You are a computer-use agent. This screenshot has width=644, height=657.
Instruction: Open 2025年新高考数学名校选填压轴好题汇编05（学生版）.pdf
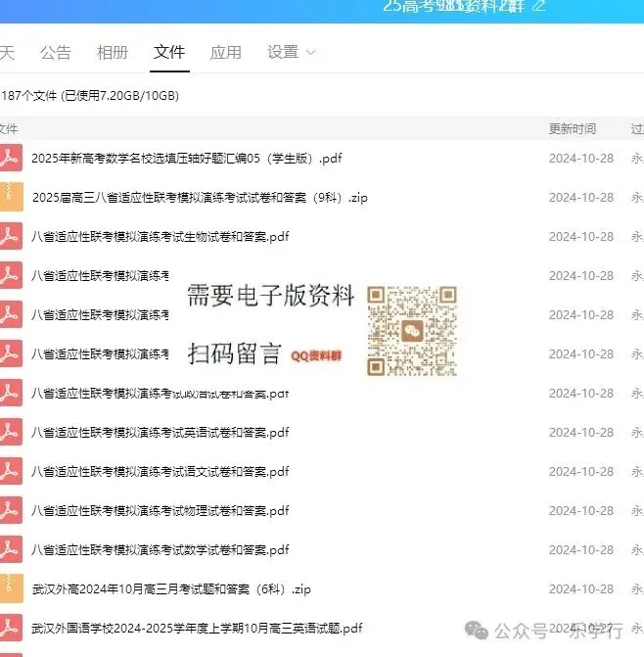[187, 159]
